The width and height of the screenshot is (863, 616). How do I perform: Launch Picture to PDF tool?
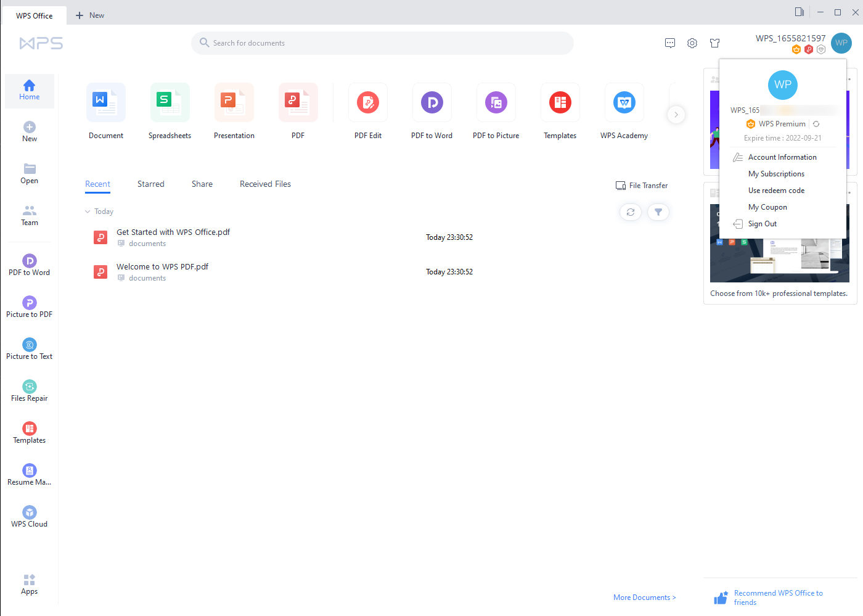point(29,307)
